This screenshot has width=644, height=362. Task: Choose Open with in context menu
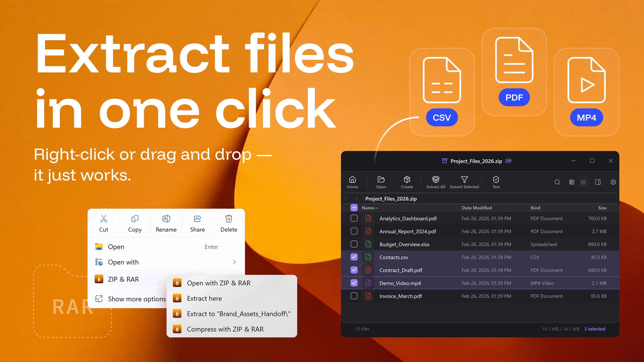click(166, 262)
